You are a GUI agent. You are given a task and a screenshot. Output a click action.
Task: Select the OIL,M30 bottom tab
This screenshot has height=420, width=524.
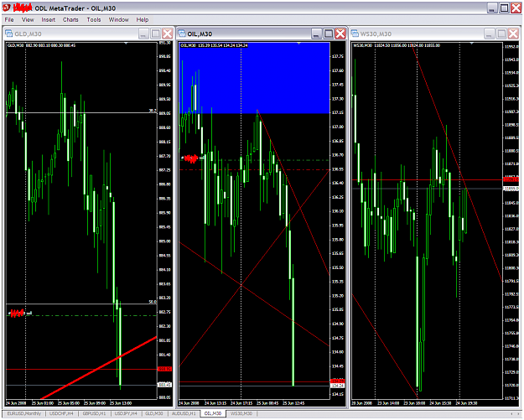pos(213,413)
